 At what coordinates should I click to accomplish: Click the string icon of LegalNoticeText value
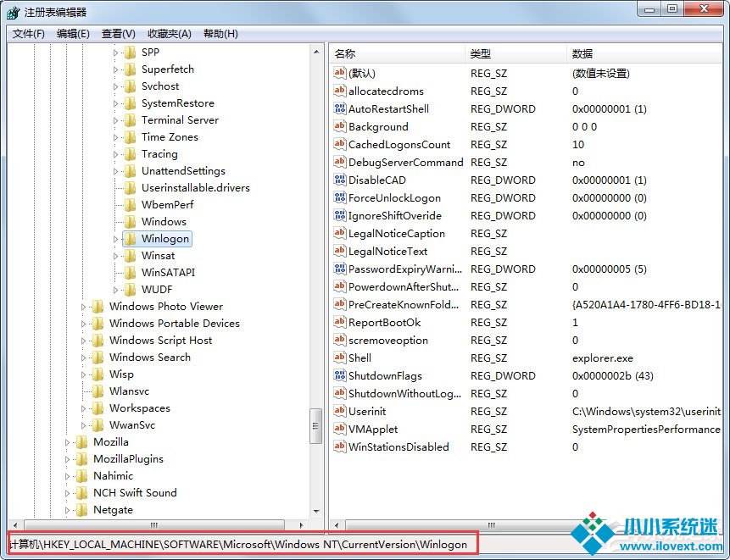[x=340, y=251]
